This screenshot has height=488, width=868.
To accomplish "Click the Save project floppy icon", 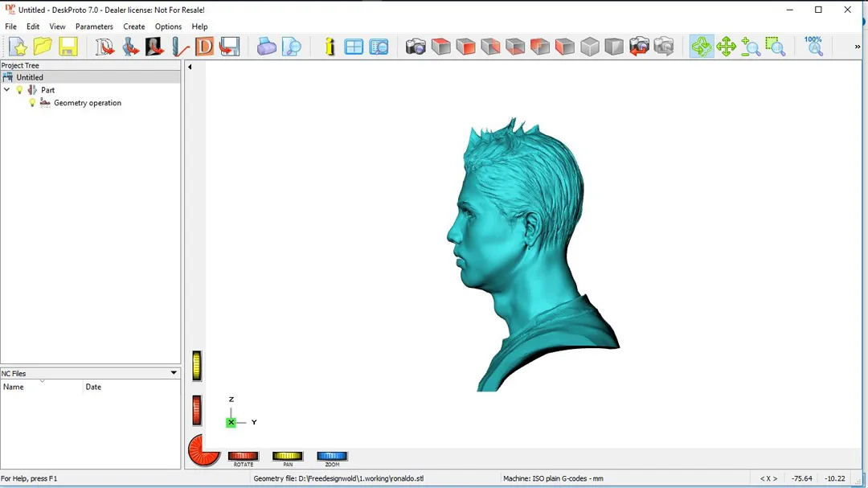I will [68, 47].
